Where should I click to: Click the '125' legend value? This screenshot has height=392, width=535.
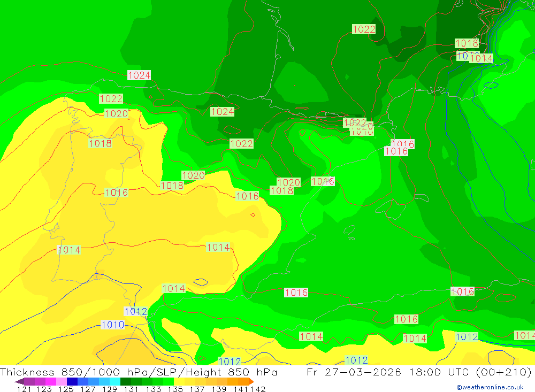coord(66,389)
